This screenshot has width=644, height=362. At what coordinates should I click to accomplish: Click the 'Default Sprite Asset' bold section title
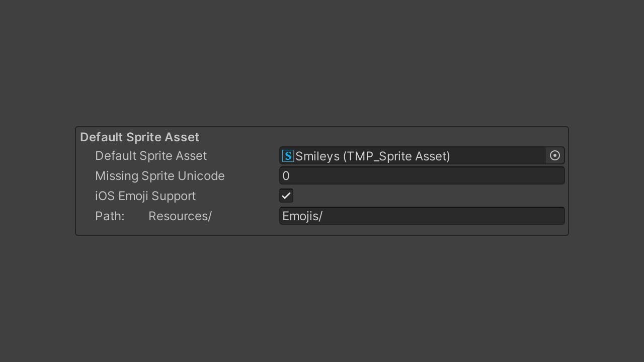click(x=139, y=137)
